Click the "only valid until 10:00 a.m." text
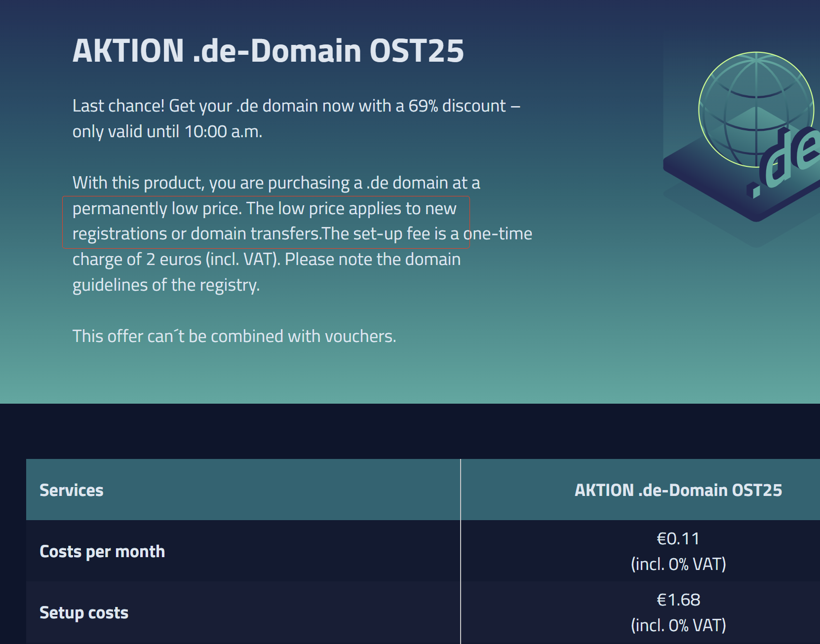The height and width of the screenshot is (644, 820). tap(167, 131)
